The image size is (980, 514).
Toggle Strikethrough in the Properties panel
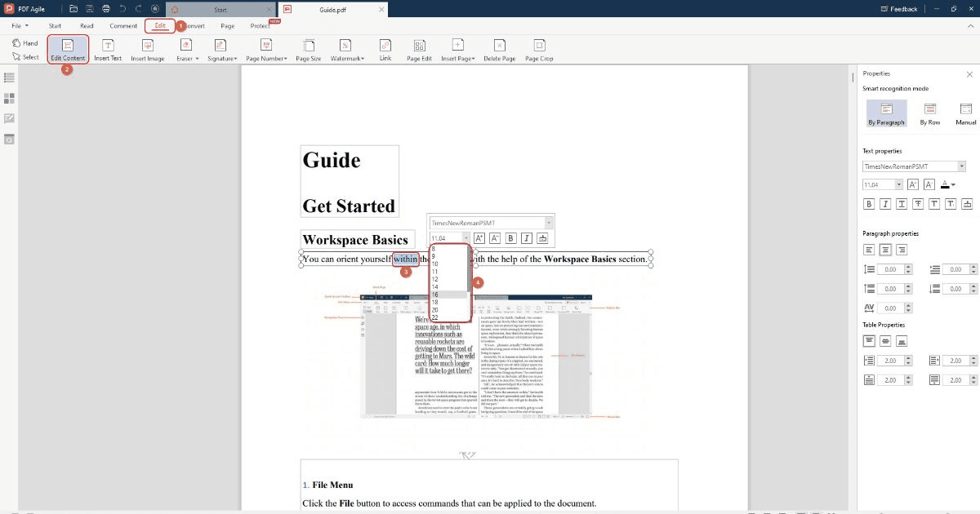point(918,204)
